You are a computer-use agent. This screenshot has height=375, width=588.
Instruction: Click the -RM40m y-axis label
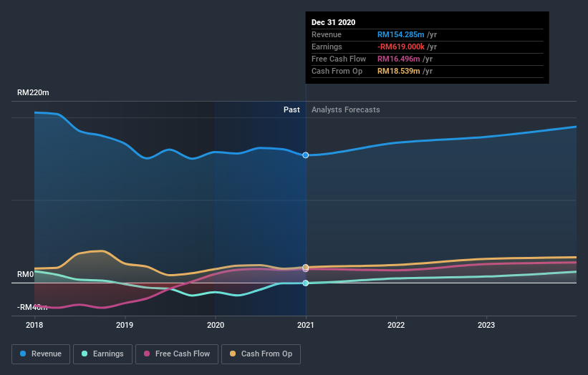(32, 307)
